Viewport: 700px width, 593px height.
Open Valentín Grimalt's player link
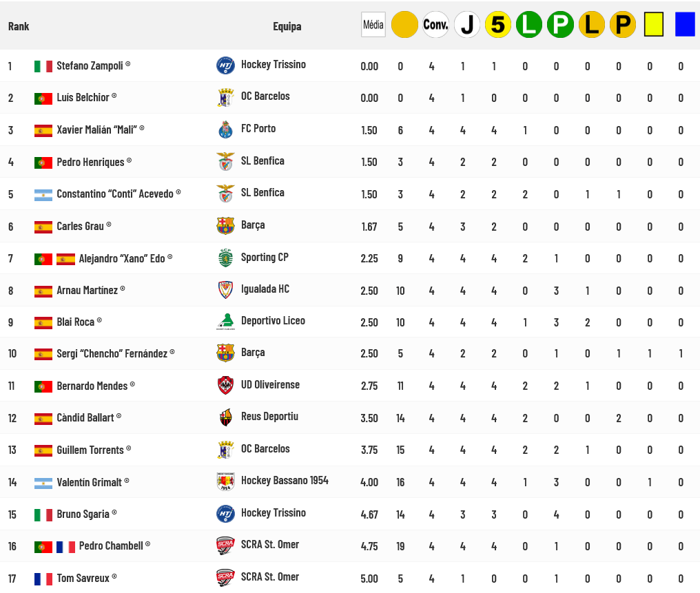[89, 482]
